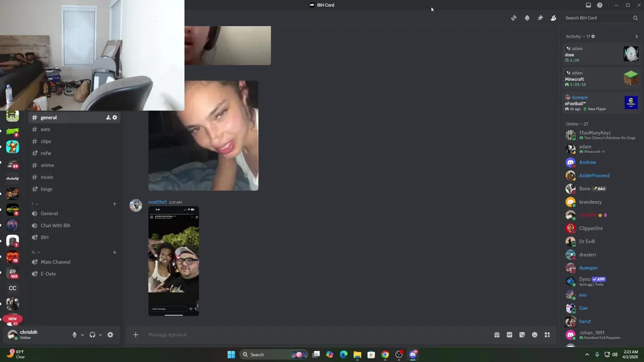The width and height of the screenshot is (644, 362).
Task: Open the output device dropdown beside headphones
Action: (100, 335)
